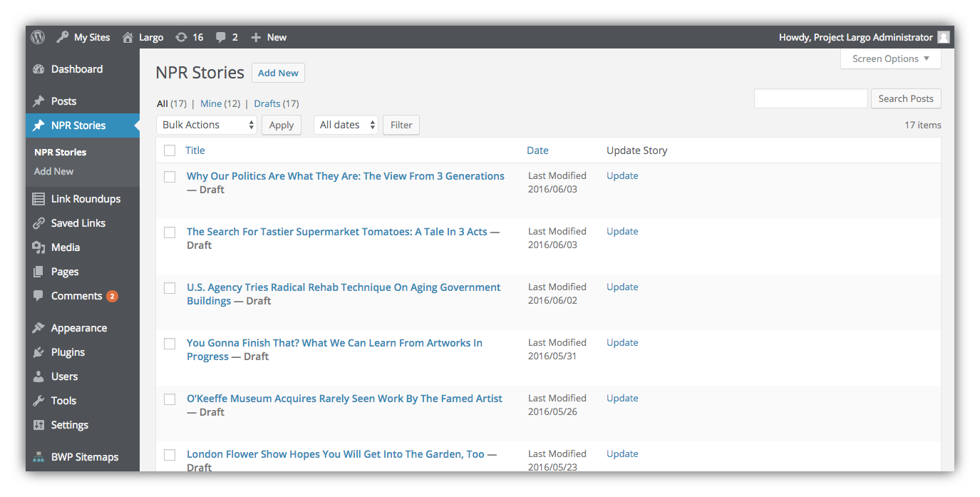Click the My Sites key icon

click(x=63, y=37)
